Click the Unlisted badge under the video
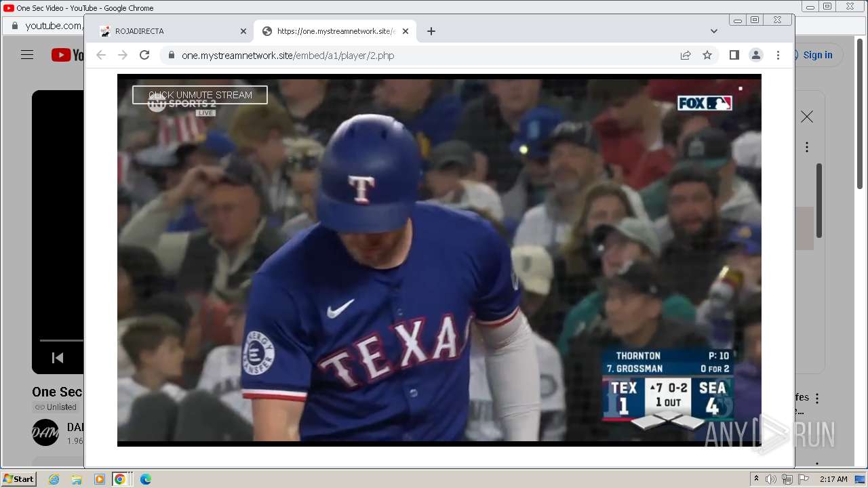 56,407
